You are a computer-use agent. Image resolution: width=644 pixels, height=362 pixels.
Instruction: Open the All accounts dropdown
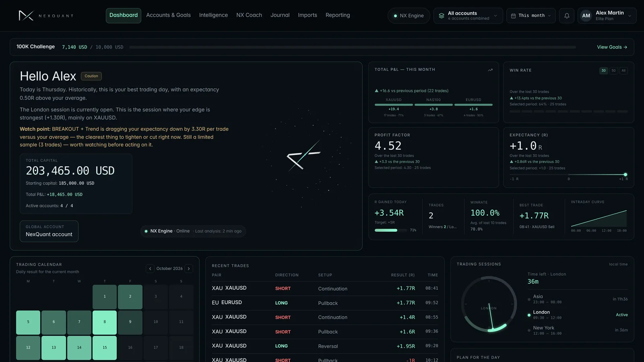point(468,16)
